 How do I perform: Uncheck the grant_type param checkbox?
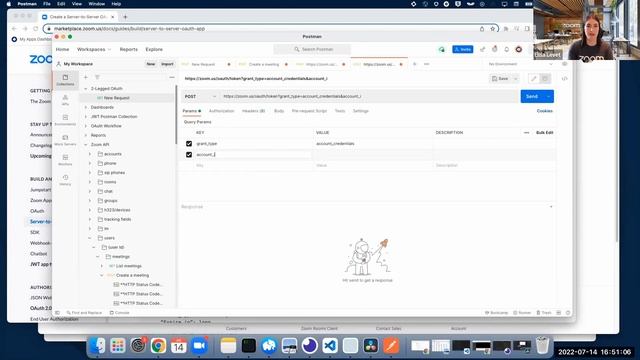(x=189, y=144)
